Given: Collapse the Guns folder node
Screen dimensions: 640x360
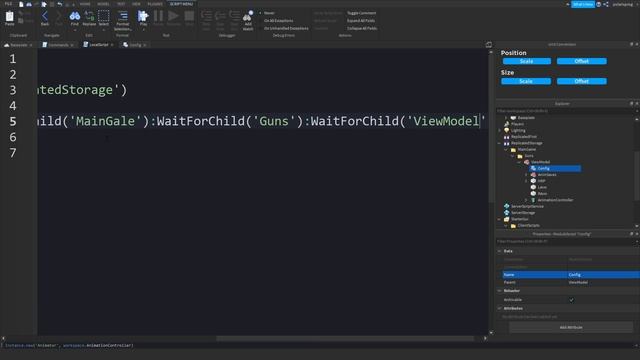Looking at the screenshot, I should 513,156.
